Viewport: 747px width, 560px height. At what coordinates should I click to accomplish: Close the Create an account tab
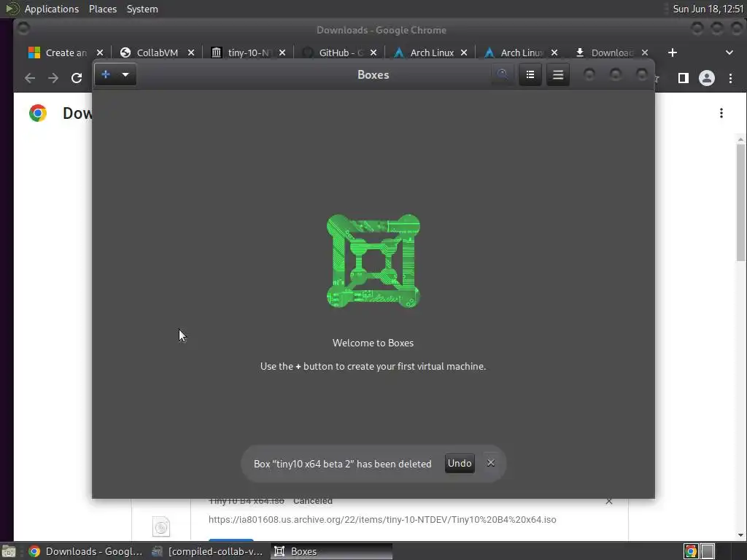tap(100, 52)
